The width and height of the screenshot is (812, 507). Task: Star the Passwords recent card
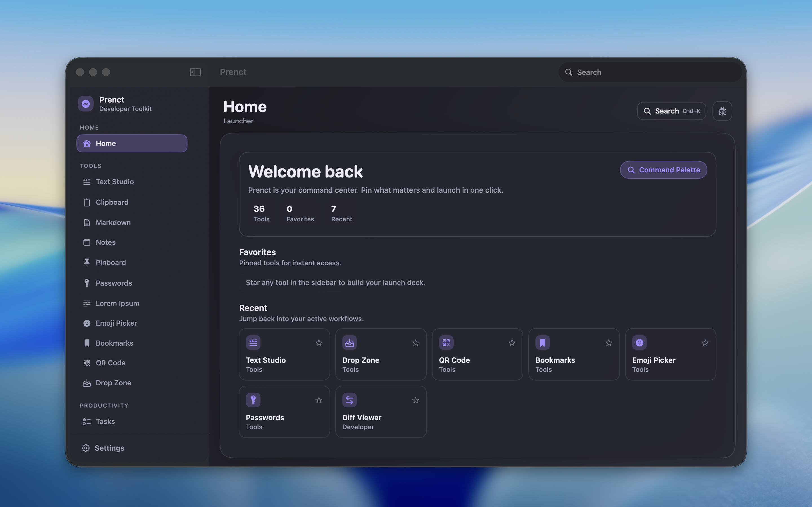coord(318,400)
